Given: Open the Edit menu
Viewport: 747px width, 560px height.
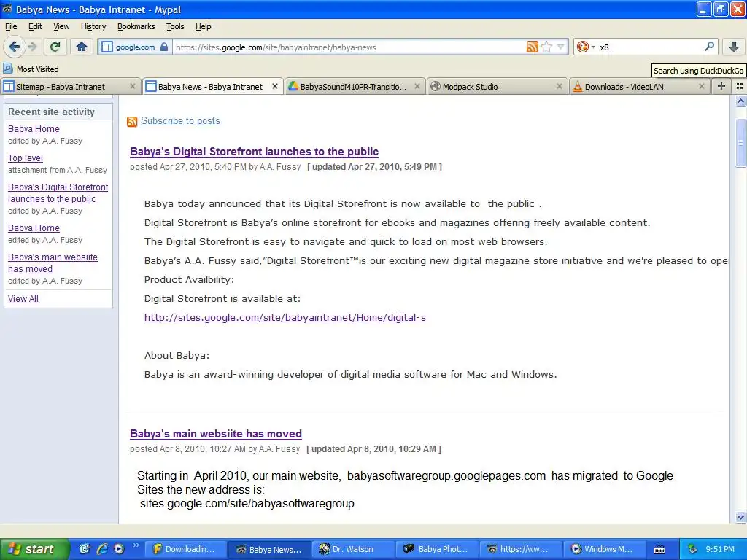Looking at the screenshot, I should (35, 26).
